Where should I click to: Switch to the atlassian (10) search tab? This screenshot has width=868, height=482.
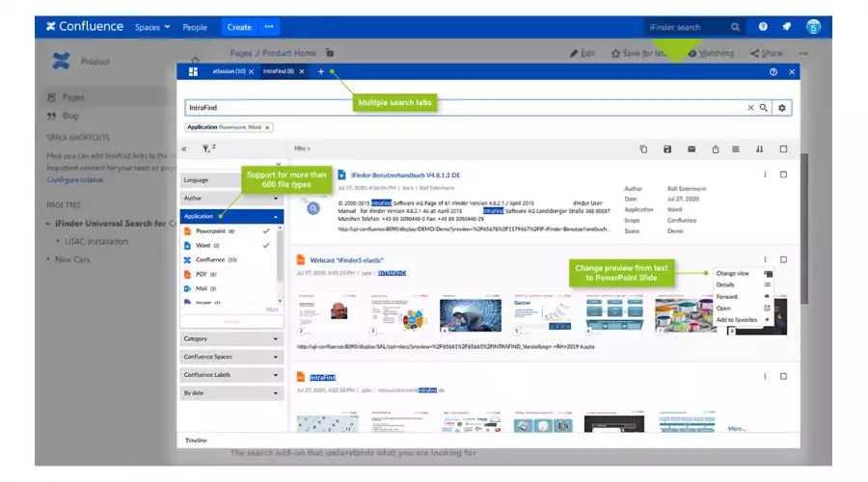tap(229, 72)
